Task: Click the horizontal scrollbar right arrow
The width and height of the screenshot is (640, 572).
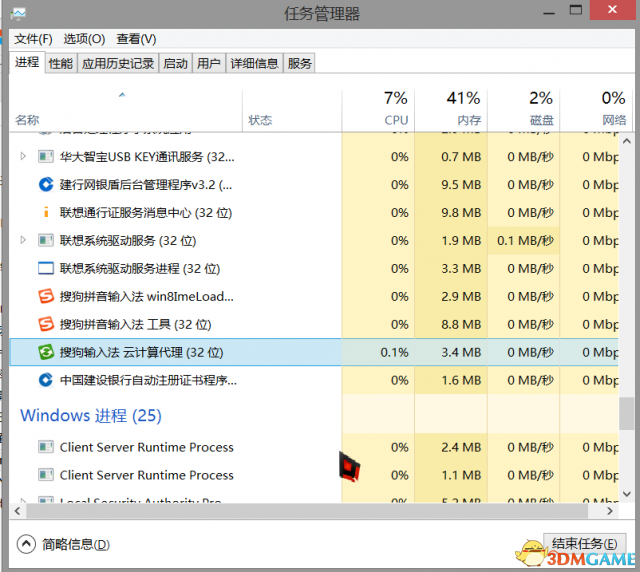Action: [610, 511]
